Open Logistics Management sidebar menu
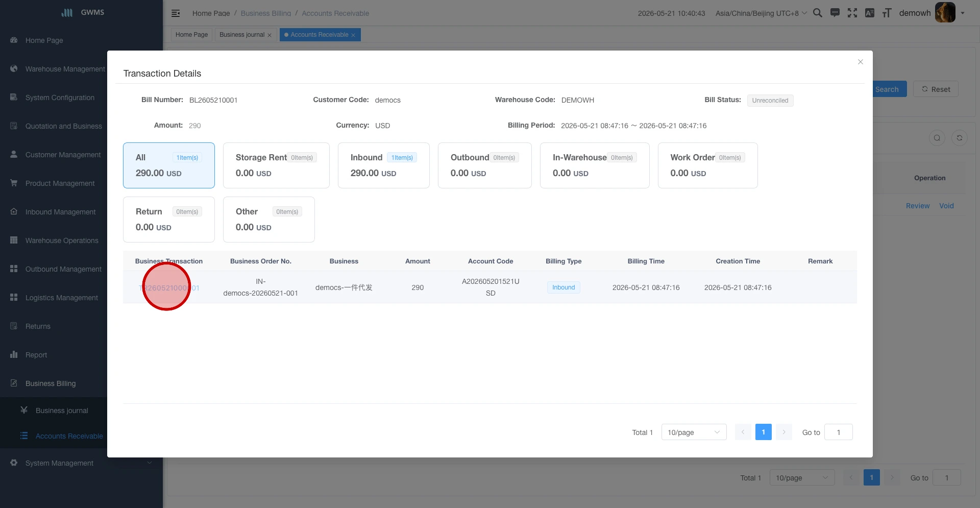 (x=62, y=298)
